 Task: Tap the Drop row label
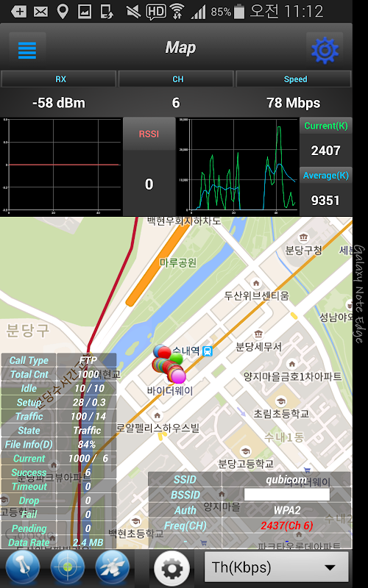29,501
